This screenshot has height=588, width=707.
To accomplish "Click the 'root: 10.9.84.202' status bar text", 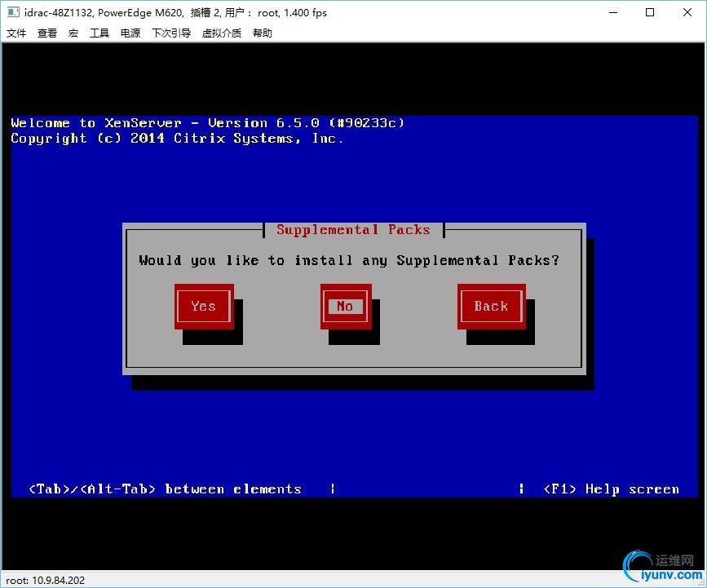I will pos(45,581).
